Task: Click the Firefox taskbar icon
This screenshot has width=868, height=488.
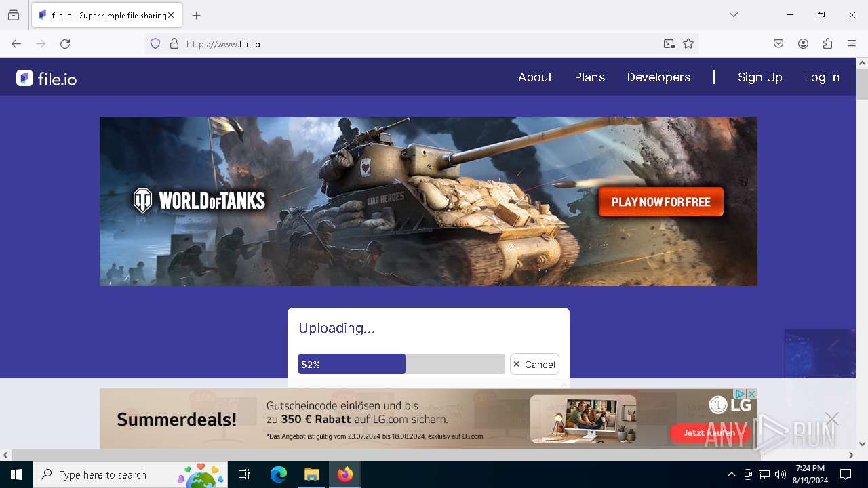Action: coord(345,474)
